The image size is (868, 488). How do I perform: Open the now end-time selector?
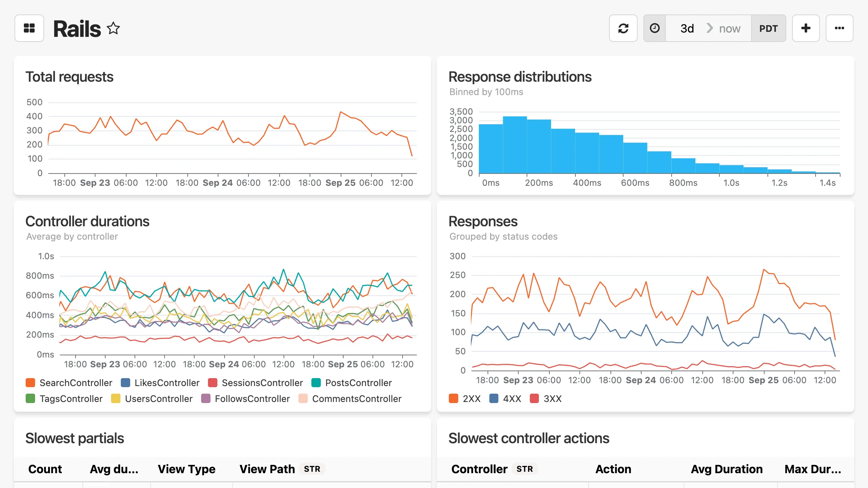729,28
